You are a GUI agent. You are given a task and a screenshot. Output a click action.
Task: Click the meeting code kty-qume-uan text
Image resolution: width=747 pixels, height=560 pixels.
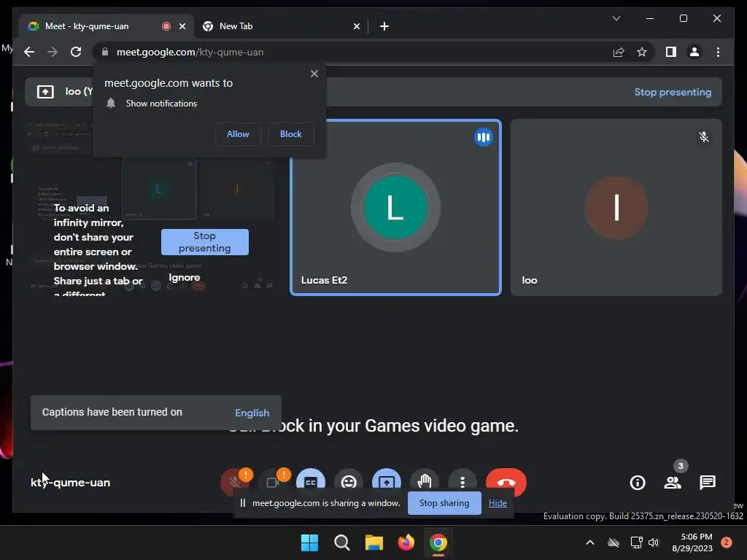pos(70,483)
